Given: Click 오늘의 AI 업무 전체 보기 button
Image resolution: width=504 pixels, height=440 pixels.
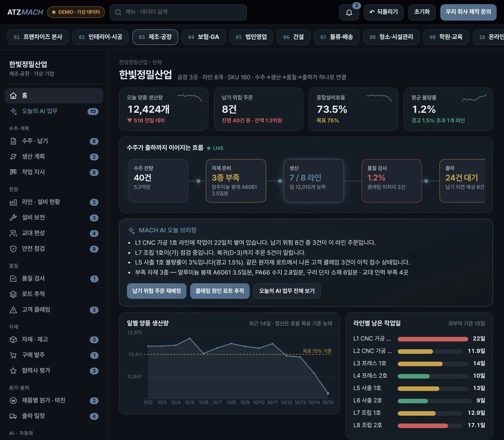Looking at the screenshot, I should (287, 291).
